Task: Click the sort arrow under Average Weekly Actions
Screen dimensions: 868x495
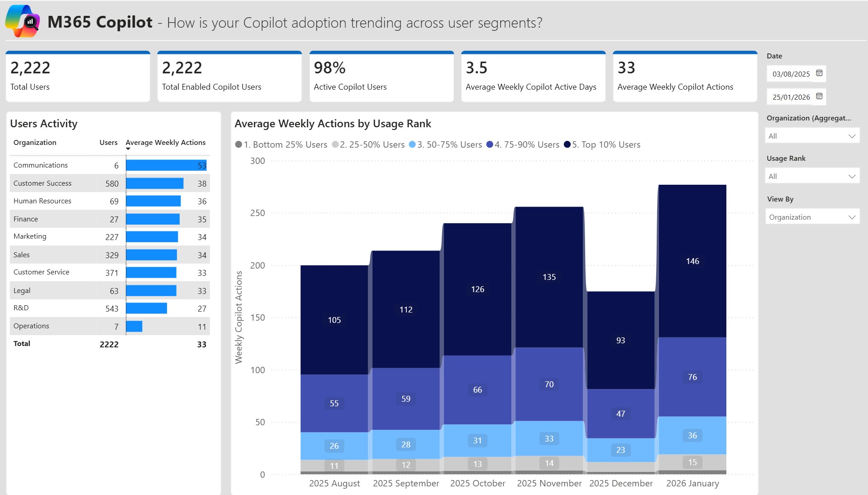Action: pos(128,149)
